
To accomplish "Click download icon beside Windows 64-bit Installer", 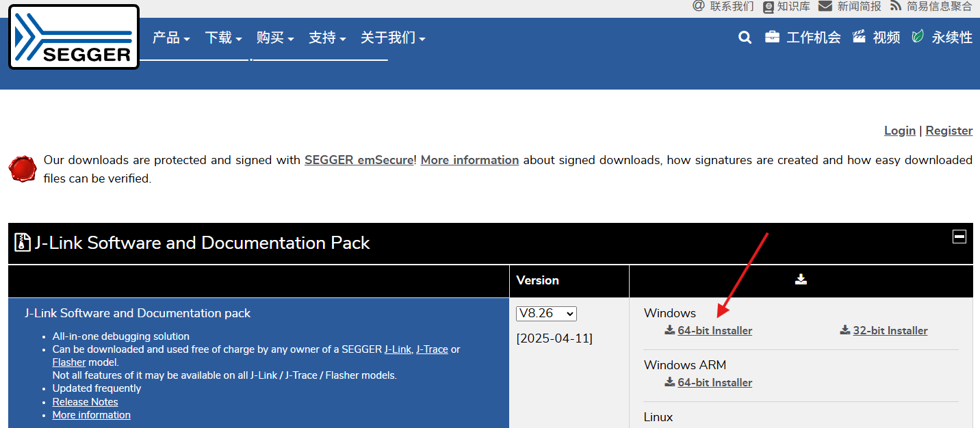I will 670,330.
